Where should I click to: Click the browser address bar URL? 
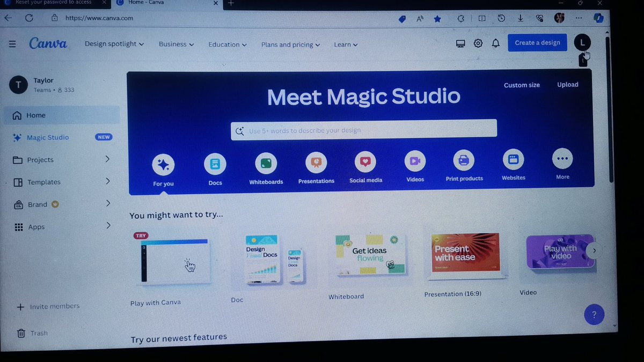tap(99, 18)
